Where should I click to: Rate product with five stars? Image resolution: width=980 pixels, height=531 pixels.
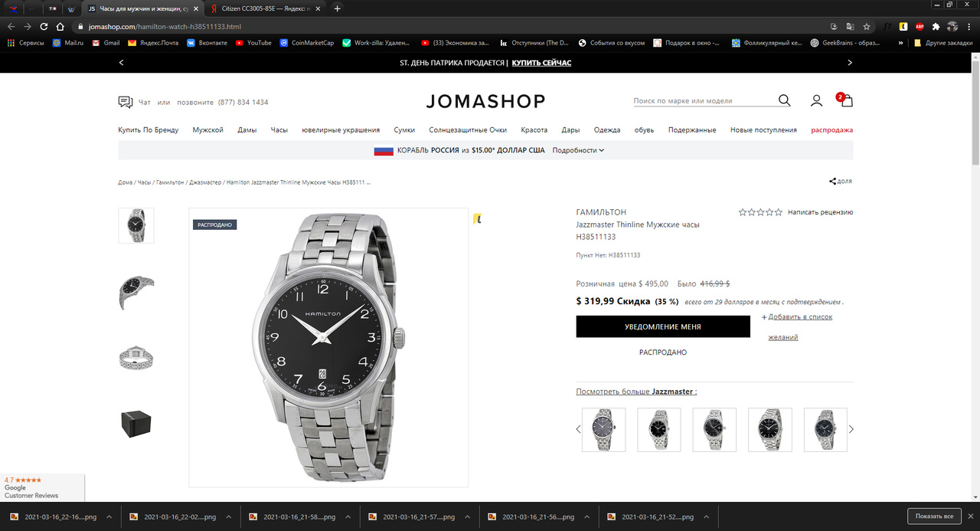click(x=779, y=212)
